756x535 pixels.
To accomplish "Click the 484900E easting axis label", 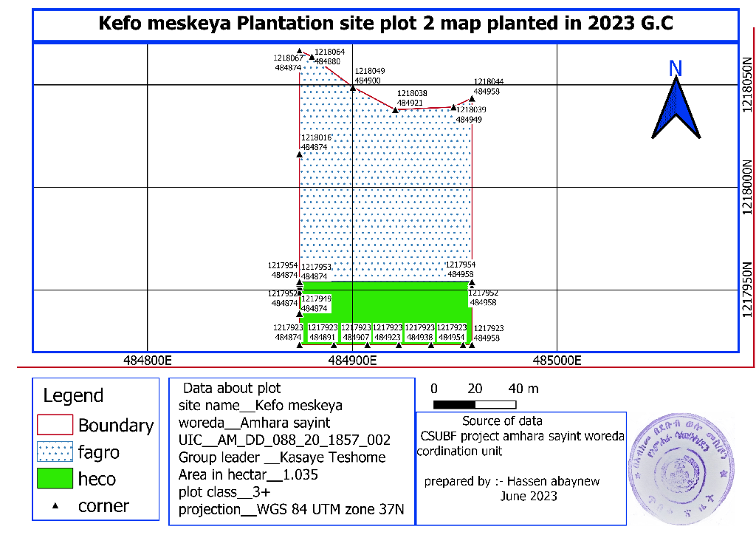I will (x=353, y=361).
